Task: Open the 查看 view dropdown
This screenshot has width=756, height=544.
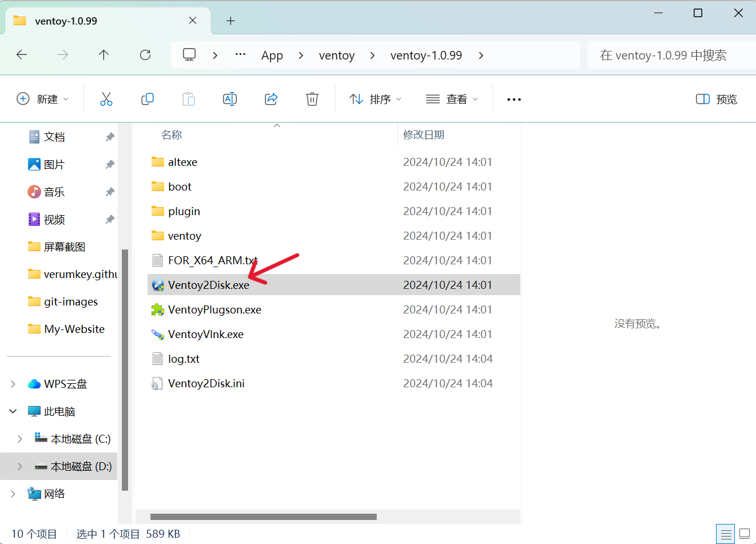Action: 452,99
